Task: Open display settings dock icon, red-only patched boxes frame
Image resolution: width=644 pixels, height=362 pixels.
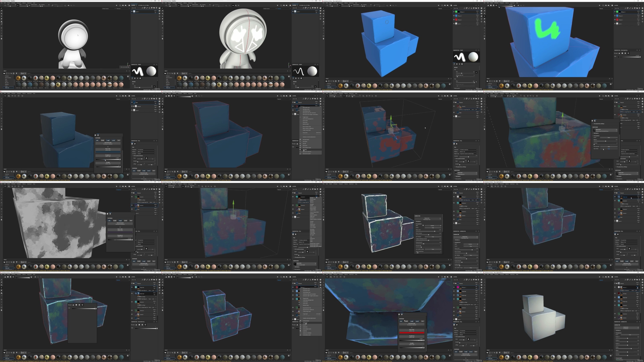Action: [482, 104]
